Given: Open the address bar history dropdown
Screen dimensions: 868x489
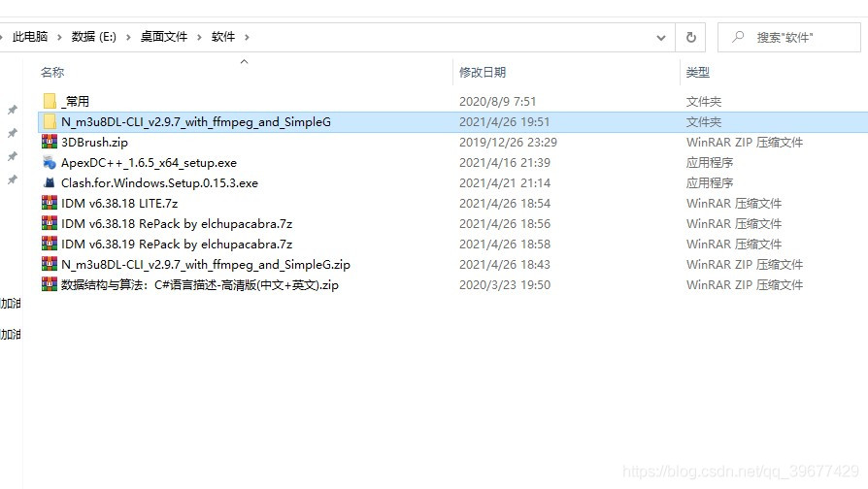Looking at the screenshot, I should 661,38.
